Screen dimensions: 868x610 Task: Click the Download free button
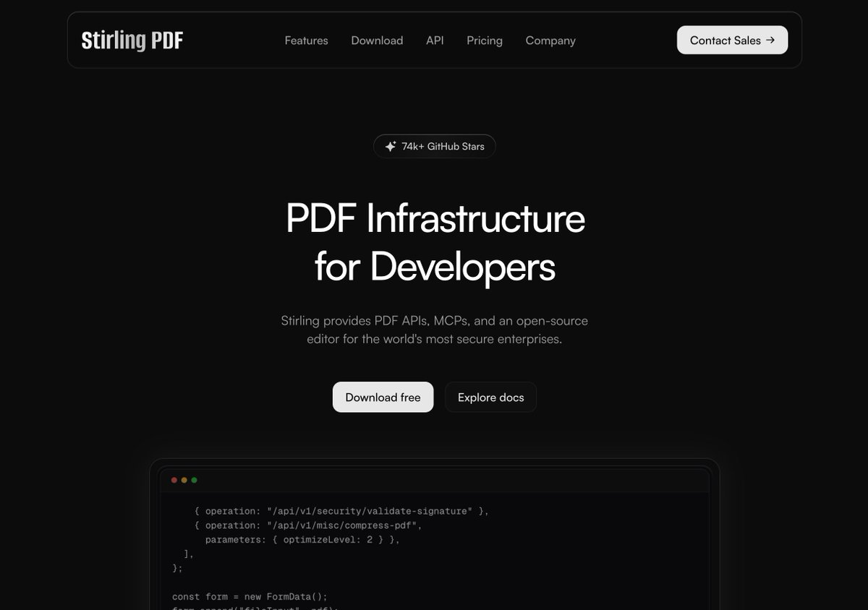(x=383, y=398)
